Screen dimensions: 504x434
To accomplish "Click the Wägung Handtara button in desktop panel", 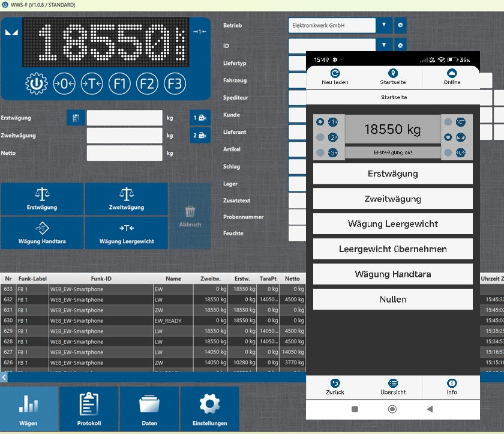I will pos(42,232).
